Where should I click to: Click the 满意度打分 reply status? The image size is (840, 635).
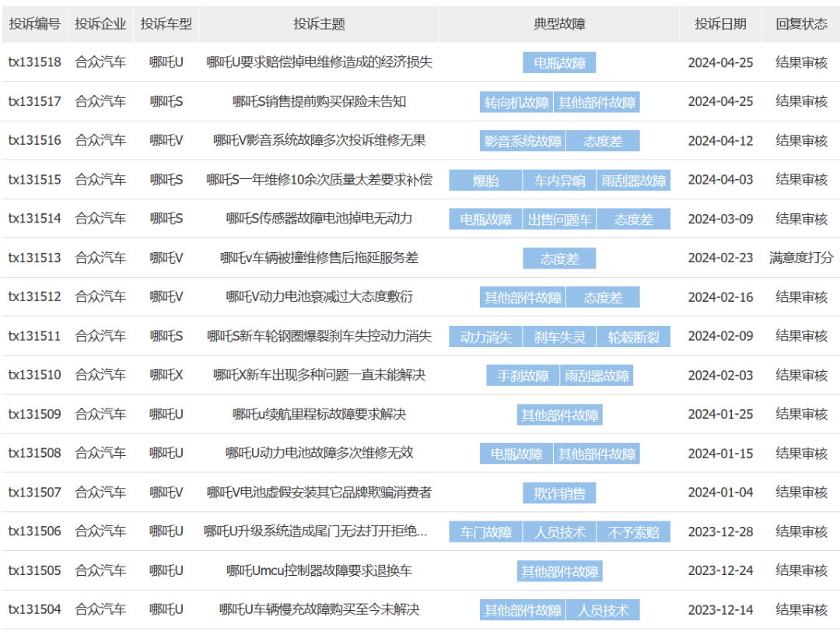(801, 258)
